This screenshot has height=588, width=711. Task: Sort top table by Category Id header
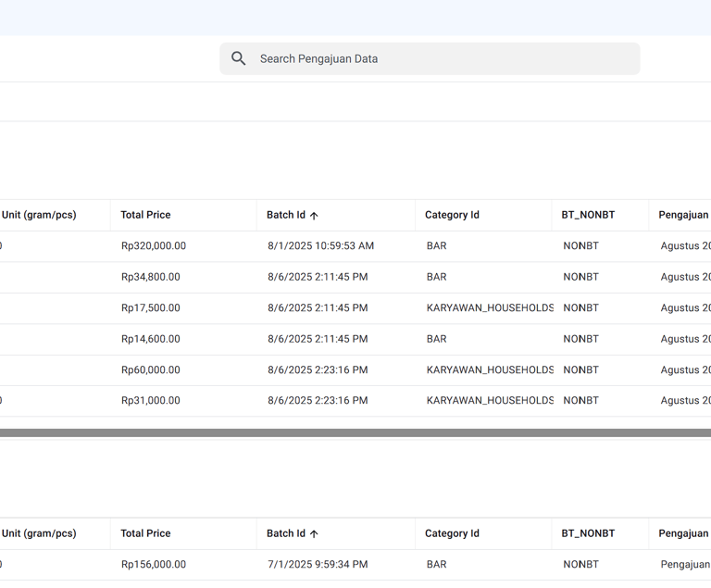click(x=452, y=215)
